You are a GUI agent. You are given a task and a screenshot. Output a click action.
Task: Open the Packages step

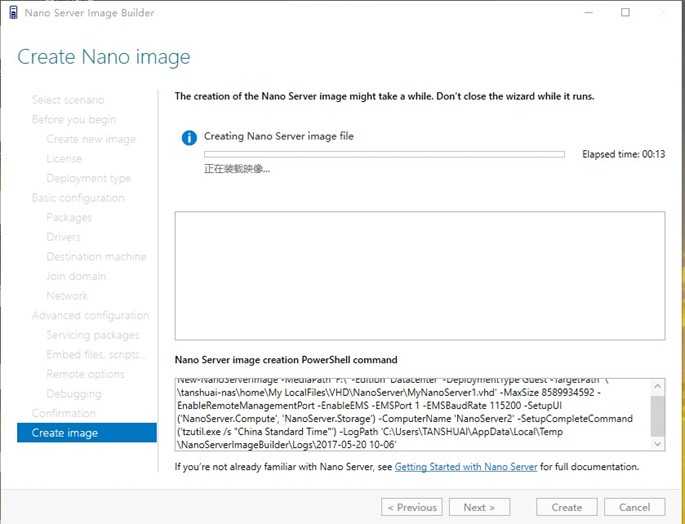69,217
